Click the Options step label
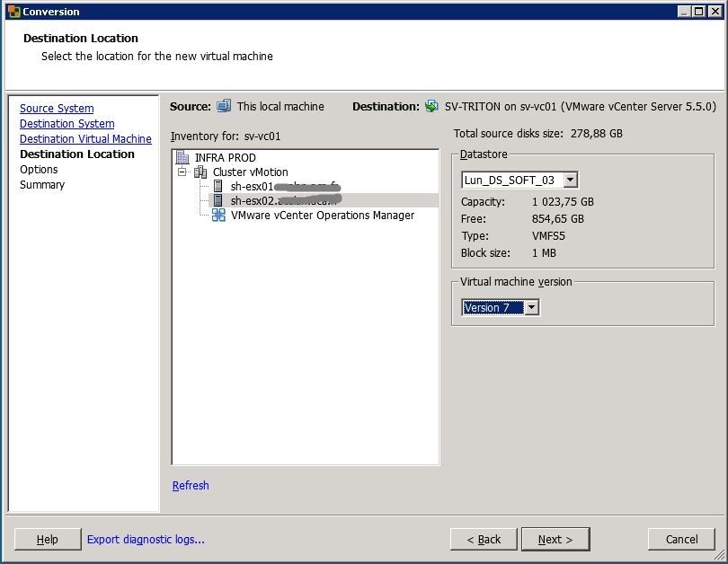This screenshot has height=564, width=728. 39,170
